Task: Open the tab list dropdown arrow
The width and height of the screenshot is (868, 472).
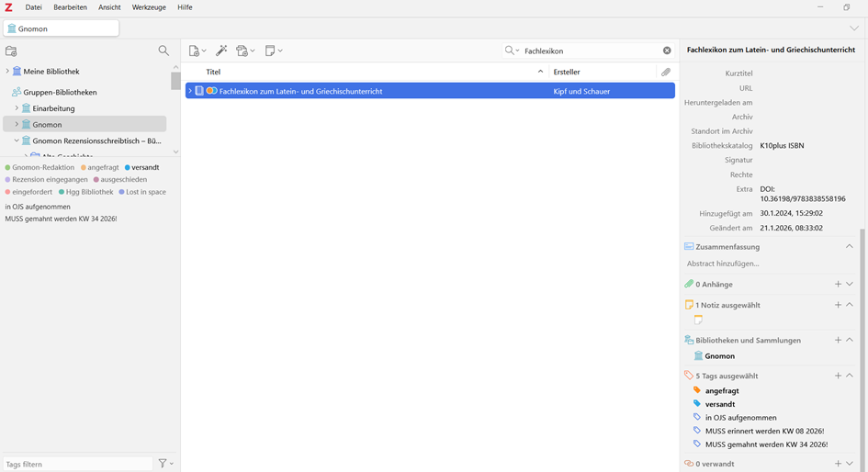Action: pos(853,28)
